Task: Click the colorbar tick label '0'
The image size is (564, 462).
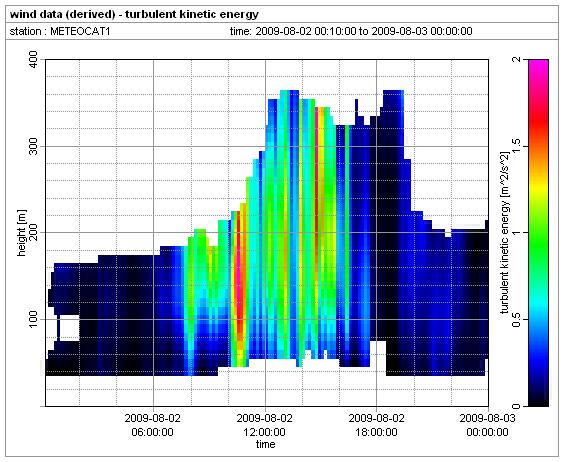Action: [x=516, y=406]
